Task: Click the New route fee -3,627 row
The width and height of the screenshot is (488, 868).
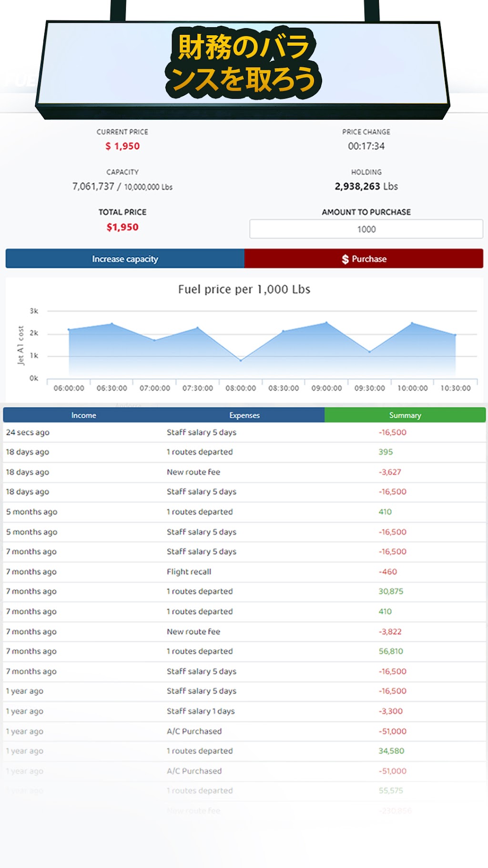Action: [x=244, y=472]
